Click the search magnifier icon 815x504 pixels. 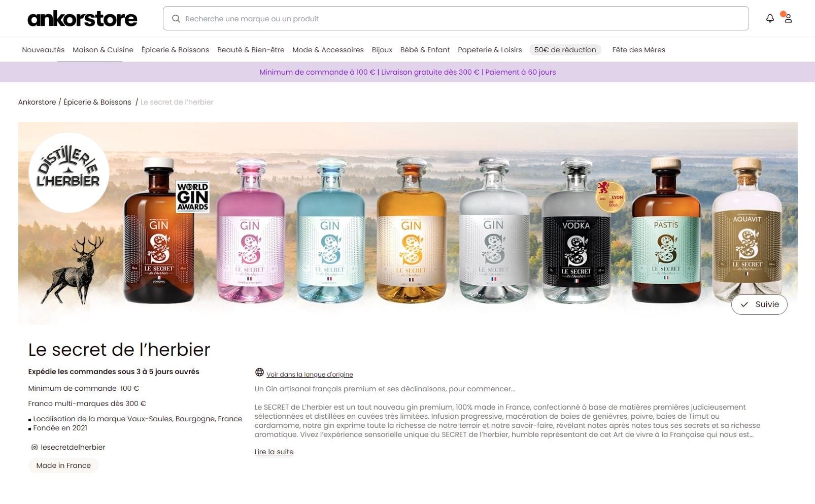[x=176, y=19]
